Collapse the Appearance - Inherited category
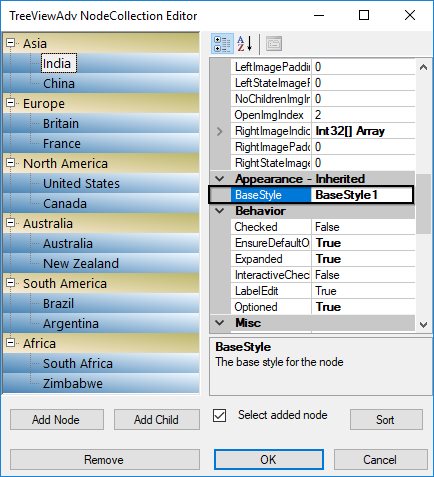 (x=220, y=179)
